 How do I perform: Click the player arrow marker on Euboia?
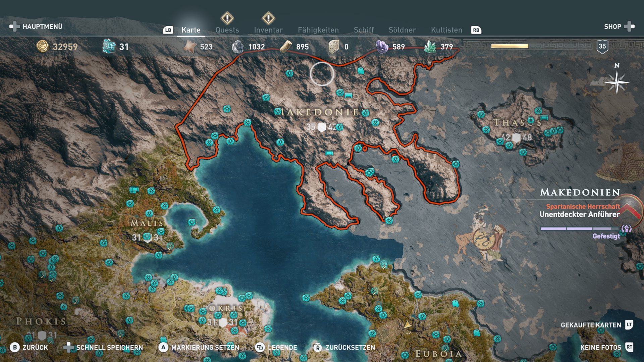click(x=408, y=325)
